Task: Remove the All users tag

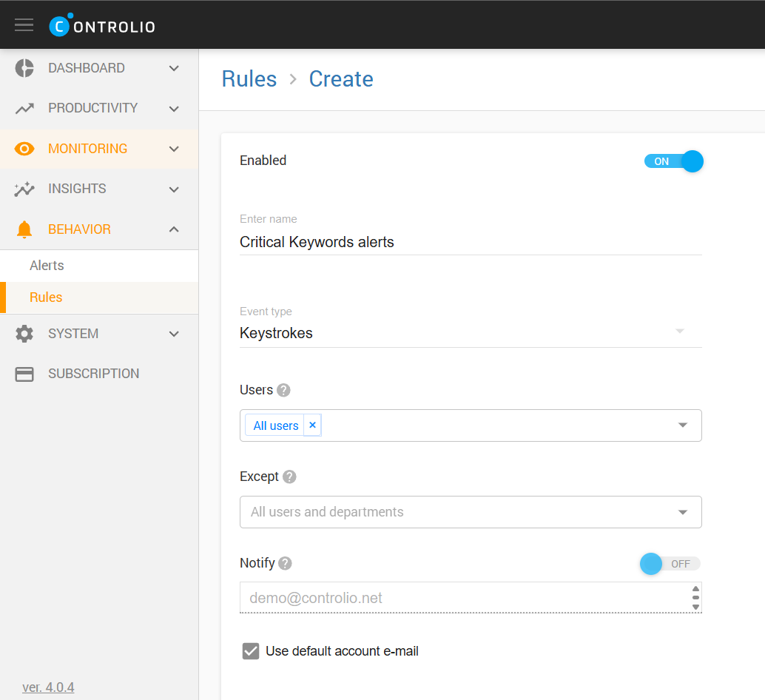Action: 312,425
